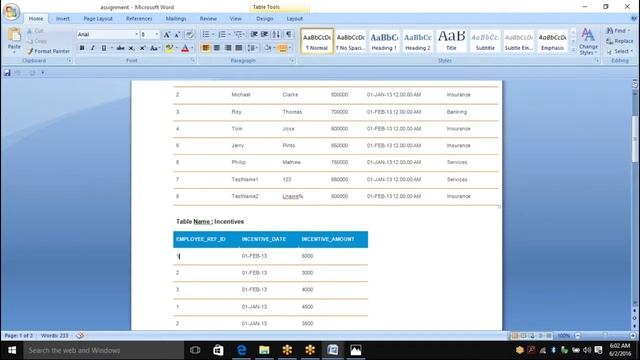Apply the No Spacing style
640x360 pixels.
(350, 41)
